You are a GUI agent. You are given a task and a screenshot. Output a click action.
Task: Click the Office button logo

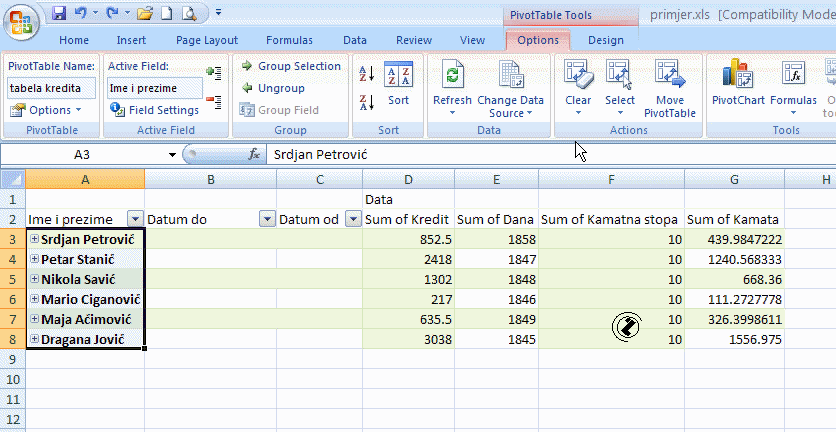21,20
